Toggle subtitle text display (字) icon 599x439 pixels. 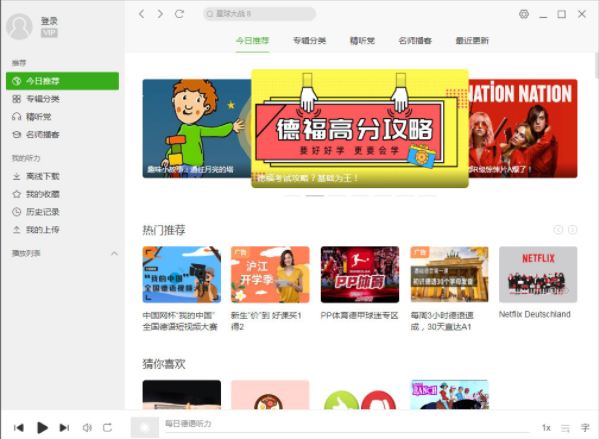[585, 428]
